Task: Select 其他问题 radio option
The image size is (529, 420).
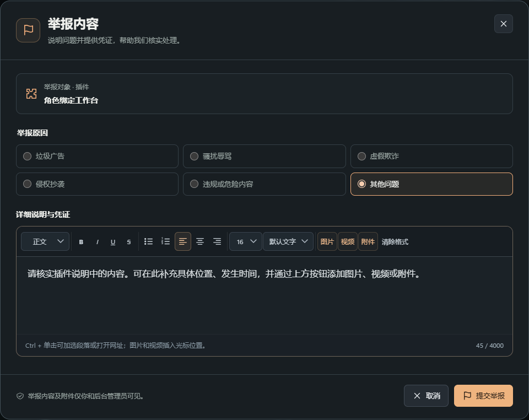Action: point(431,184)
